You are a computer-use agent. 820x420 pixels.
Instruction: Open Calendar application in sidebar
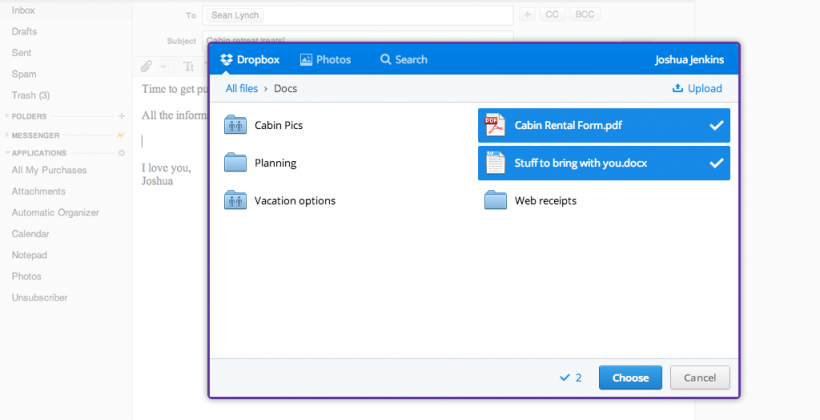[x=30, y=234]
